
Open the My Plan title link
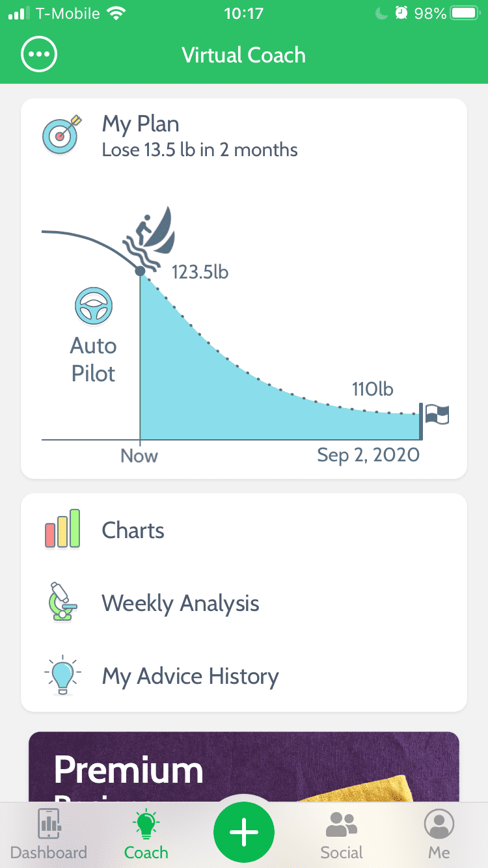(x=141, y=124)
